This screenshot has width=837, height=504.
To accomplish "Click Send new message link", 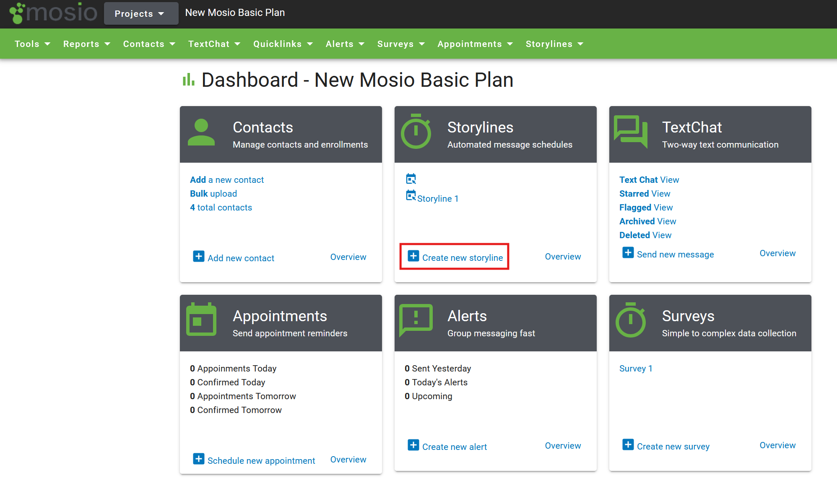I will [676, 255].
